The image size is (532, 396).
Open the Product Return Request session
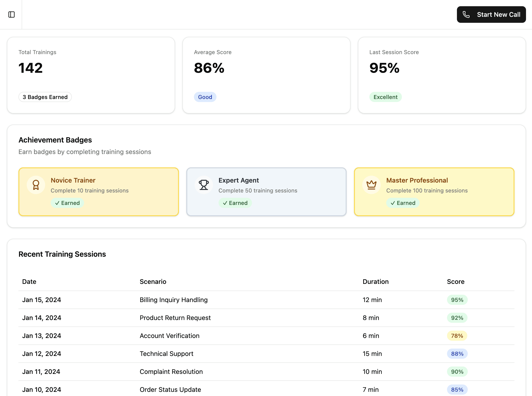tap(266, 318)
